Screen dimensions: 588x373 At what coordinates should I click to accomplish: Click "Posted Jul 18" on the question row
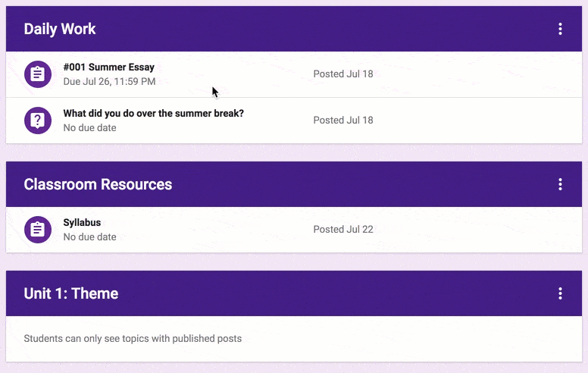(343, 120)
